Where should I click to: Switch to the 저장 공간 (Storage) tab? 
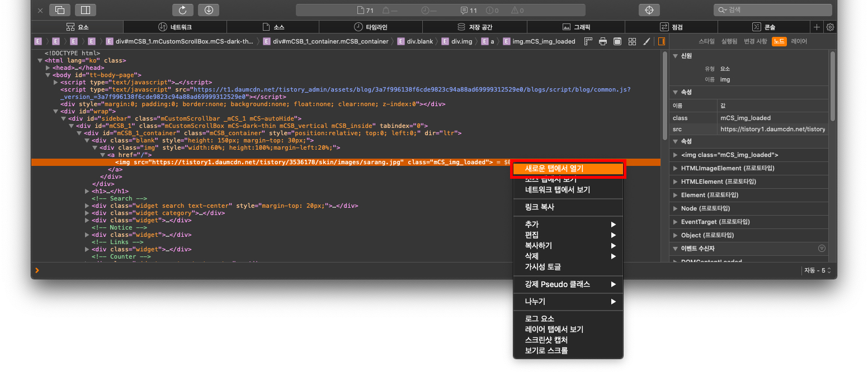[x=475, y=27]
